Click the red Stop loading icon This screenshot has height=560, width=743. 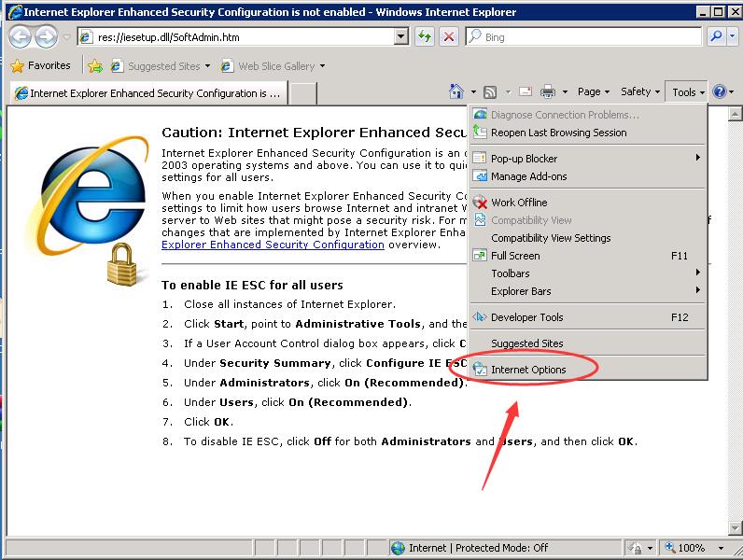pos(448,36)
